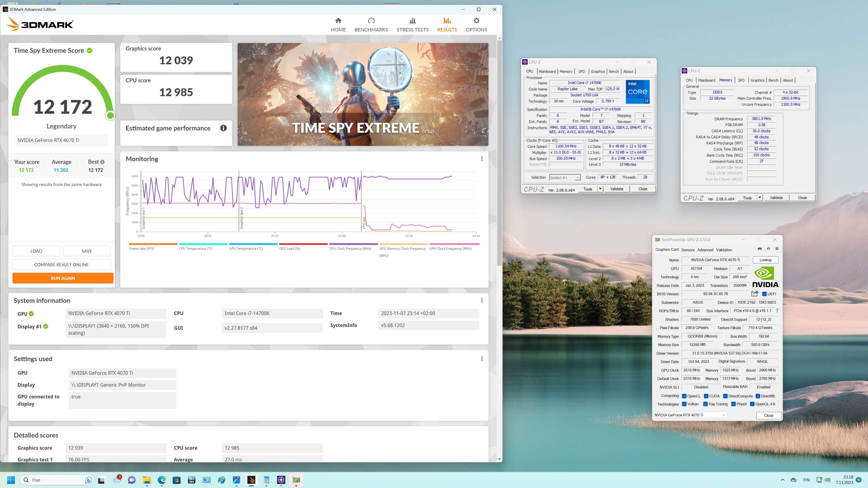Toggle the UEFI checkbox in GPU-Z
The image size is (868, 488).
(764, 294)
